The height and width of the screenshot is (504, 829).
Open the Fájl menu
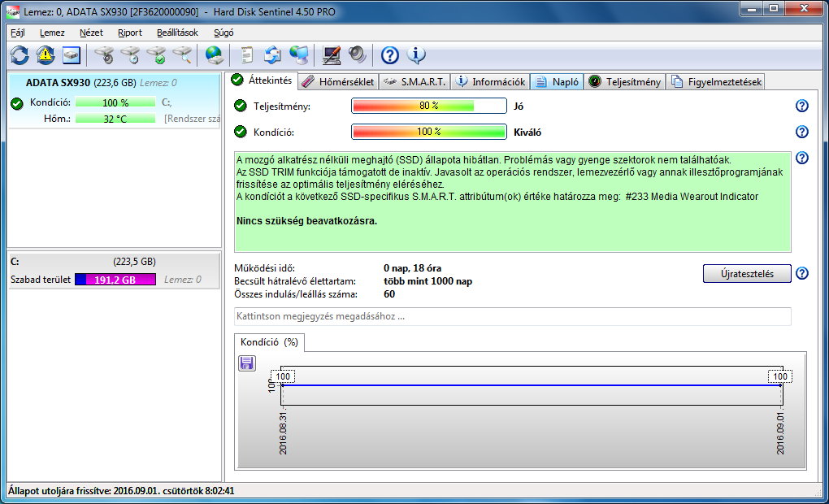[17, 33]
